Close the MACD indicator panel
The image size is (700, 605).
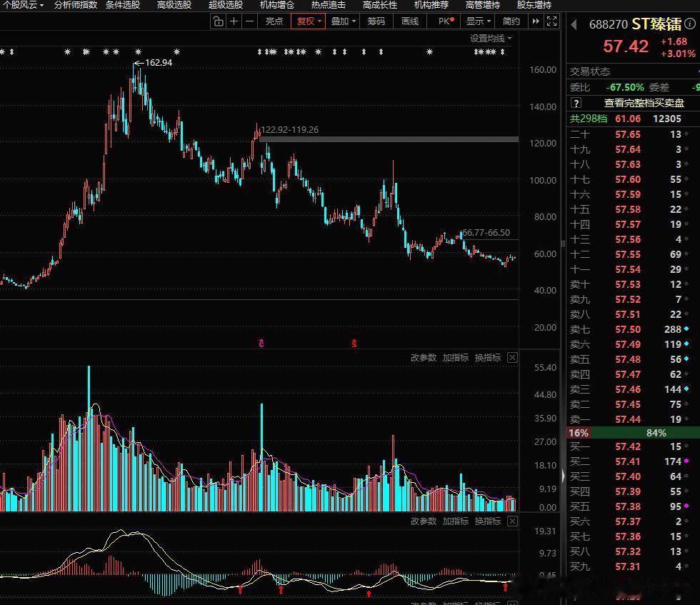click(513, 521)
